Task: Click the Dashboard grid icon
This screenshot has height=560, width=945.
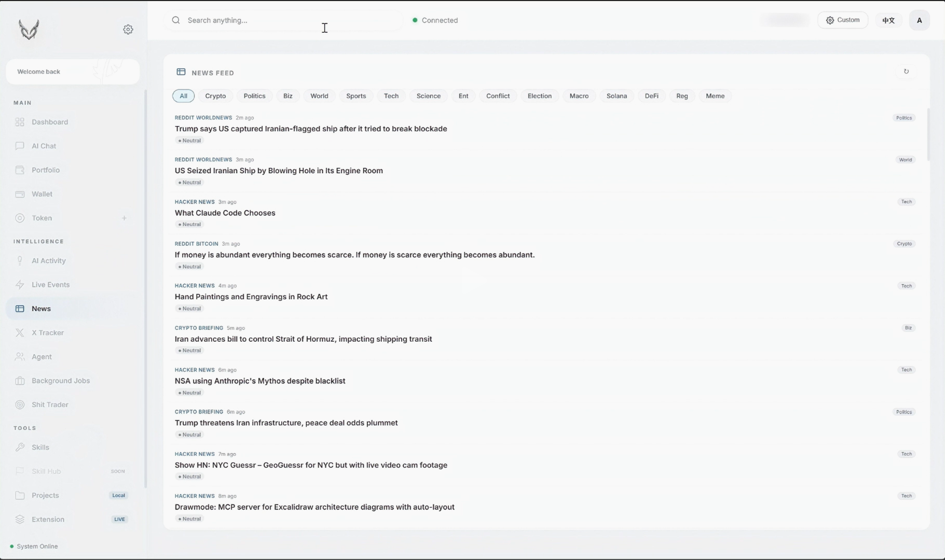Action: 20,122
